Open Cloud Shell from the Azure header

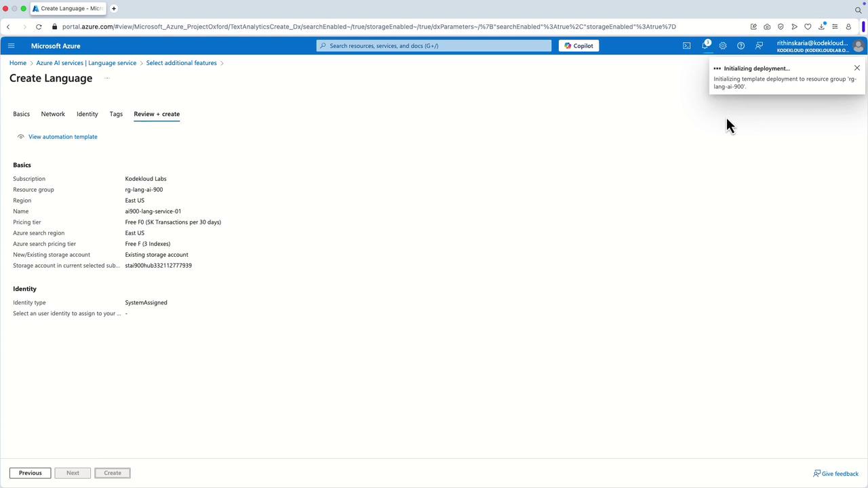(686, 46)
